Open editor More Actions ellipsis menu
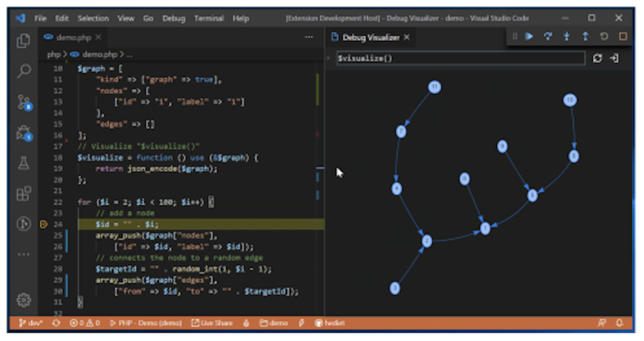Image resolution: width=644 pixels, height=341 pixels. [309, 37]
